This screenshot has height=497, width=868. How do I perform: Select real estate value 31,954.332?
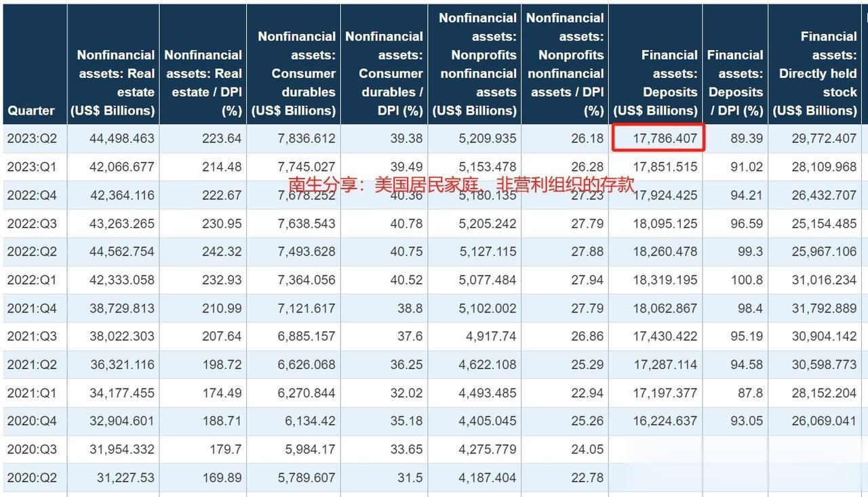122,450
